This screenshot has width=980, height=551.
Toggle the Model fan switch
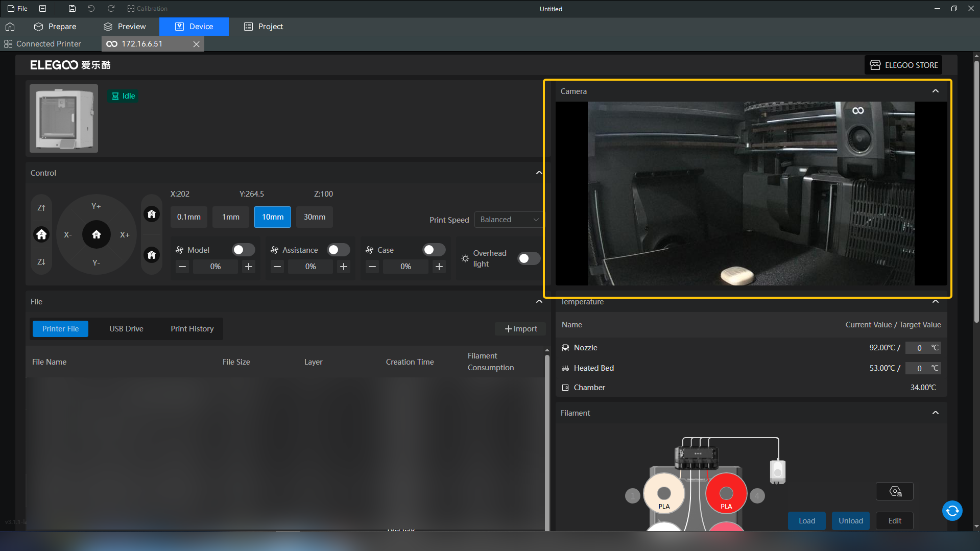click(243, 250)
